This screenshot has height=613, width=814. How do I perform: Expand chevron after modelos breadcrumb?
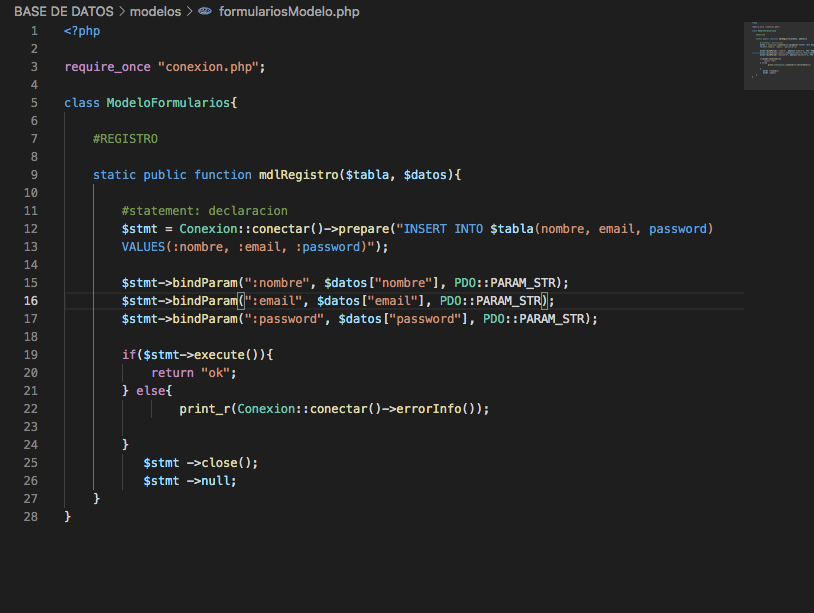pos(189,11)
